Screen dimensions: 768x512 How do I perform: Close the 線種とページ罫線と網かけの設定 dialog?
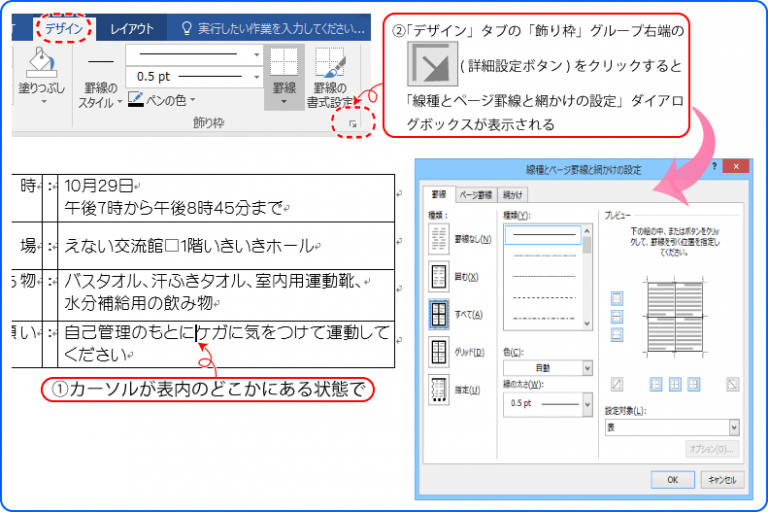pyautogui.click(x=736, y=167)
